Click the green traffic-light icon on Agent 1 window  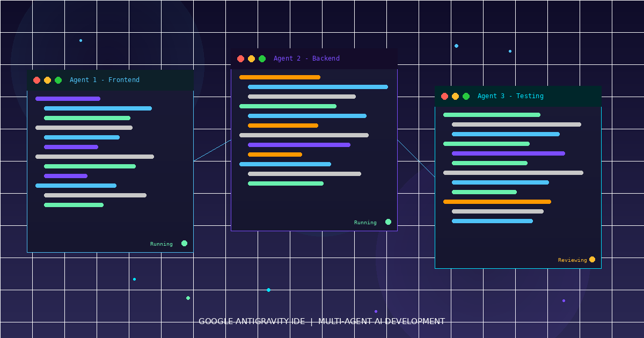click(57, 79)
